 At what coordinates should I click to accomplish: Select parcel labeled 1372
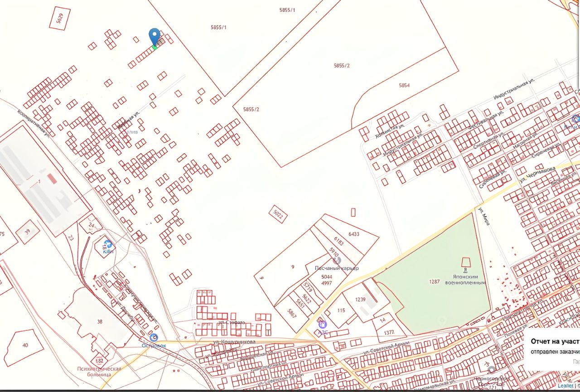(389, 332)
